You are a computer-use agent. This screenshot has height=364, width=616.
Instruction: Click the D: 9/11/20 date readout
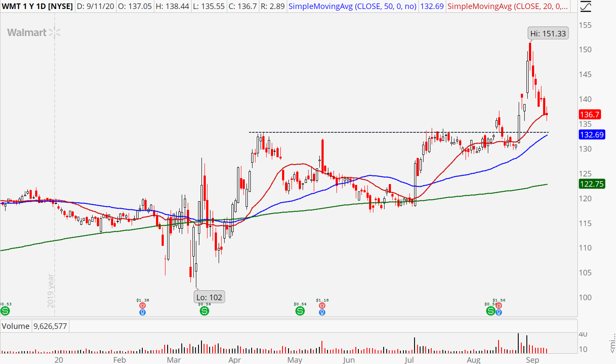pyautogui.click(x=95, y=6)
